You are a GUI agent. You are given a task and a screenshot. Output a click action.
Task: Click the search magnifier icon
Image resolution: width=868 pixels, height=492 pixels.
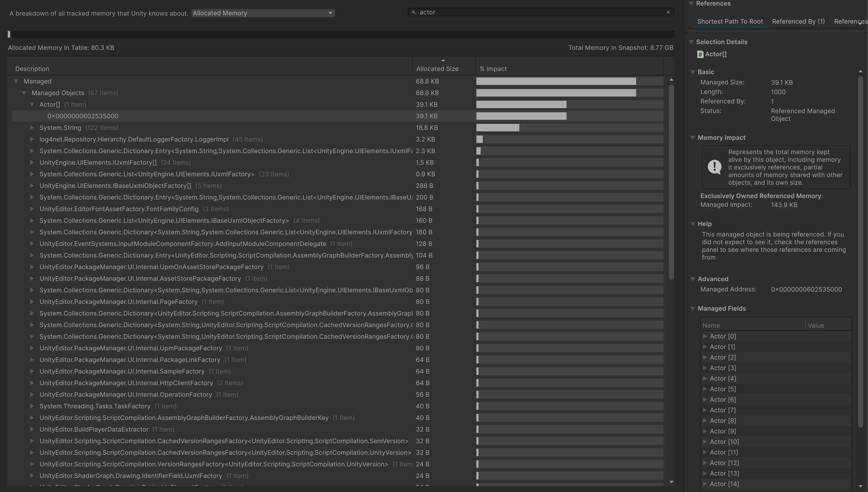pos(413,12)
